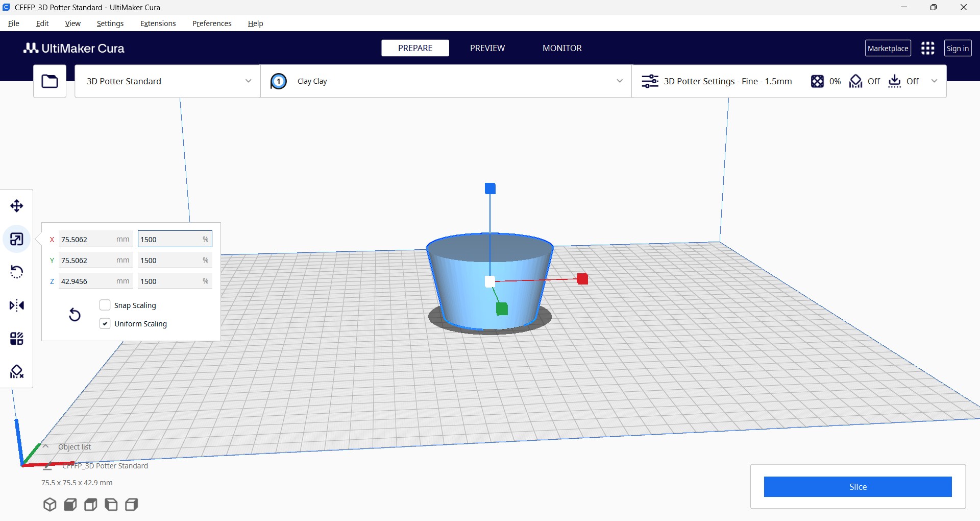Viewport: 980px width, 521px height.
Task: Click the Y scale percentage field
Action: 175,260
